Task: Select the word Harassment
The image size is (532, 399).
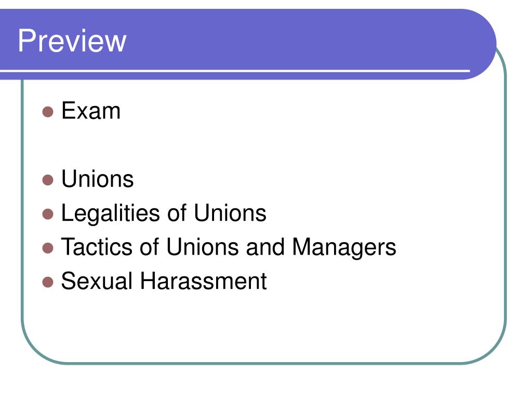Action: (x=204, y=281)
